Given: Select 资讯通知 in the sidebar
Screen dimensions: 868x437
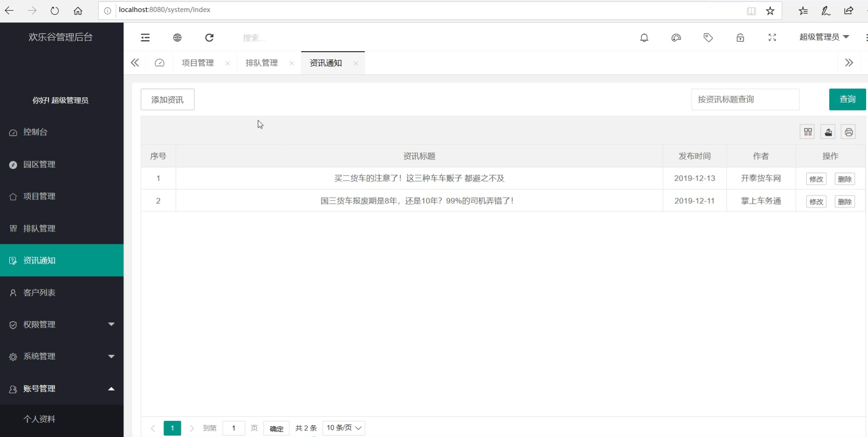Looking at the screenshot, I should coord(62,260).
